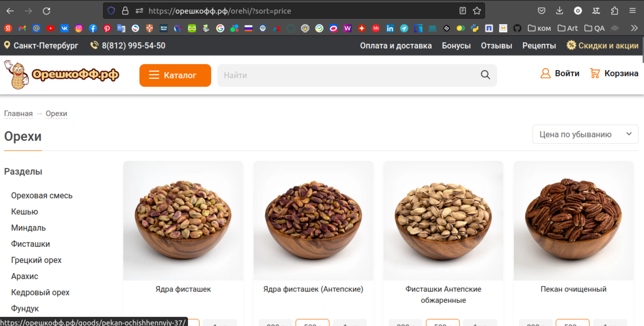Image resolution: width=644 pixels, height=326 pixels.
Task: Expand the 'Цена по убыванию' sort dropdown
Action: pos(585,134)
